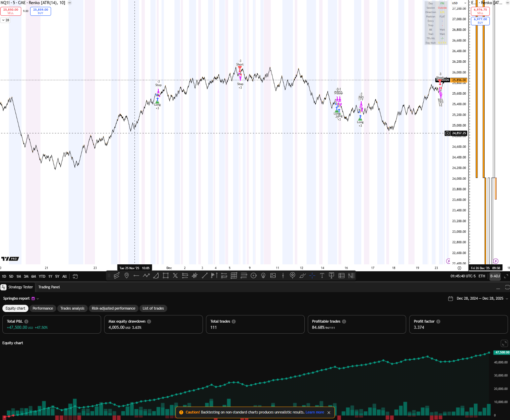Image resolution: width=510 pixels, height=420 pixels.
Task: Select the crosshair cursor tool
Action: [x=312, y=276]
